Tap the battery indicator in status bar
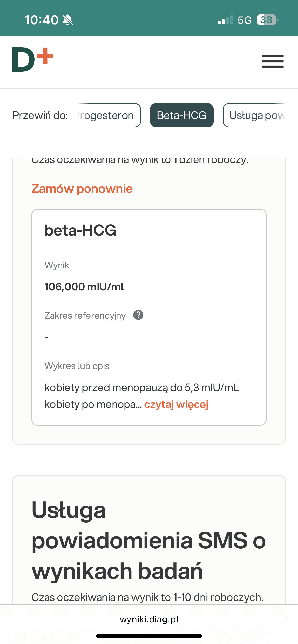Viewport: 298px width, 644px height. pos(267,20)
